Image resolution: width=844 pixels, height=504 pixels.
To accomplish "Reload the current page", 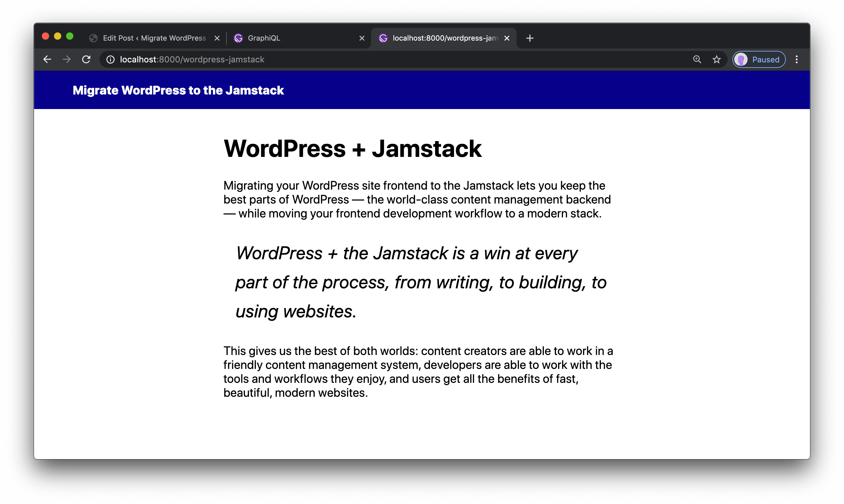I will [x=86, y=59].
